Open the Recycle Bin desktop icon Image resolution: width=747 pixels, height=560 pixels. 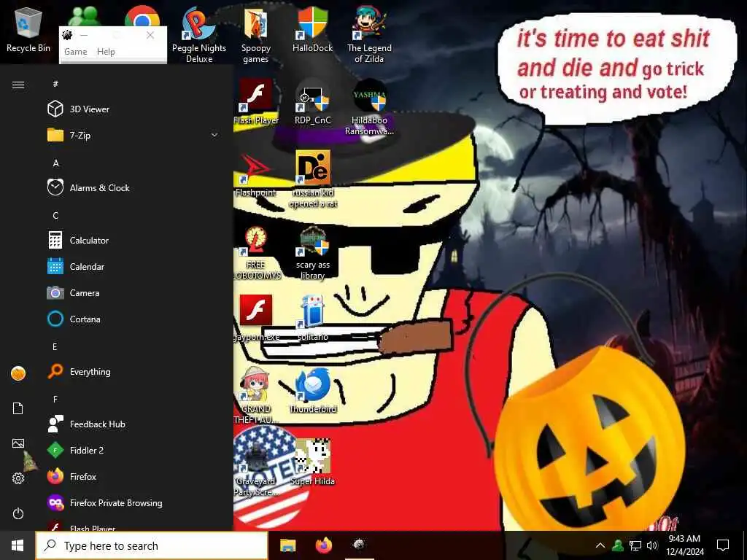pos(28,28)
